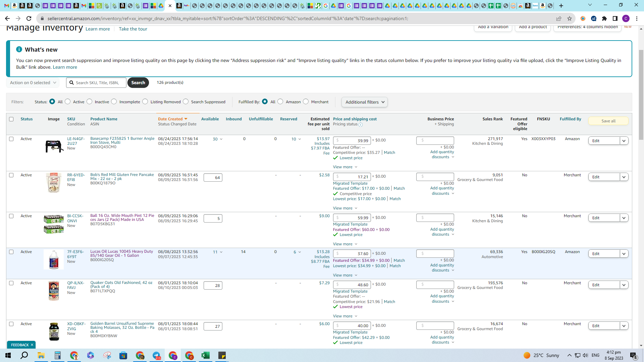Expand the Additional filters dropdown

click(x=365, y=102)
